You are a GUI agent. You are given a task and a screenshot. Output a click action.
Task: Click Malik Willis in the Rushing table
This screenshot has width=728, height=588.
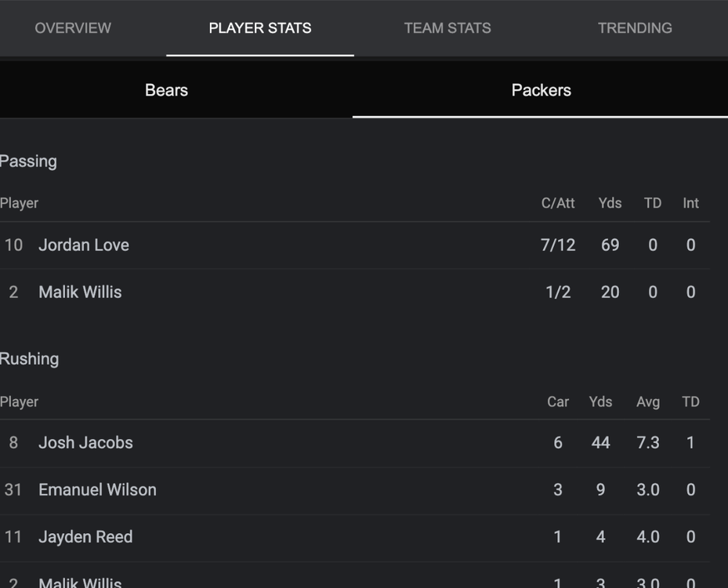[80, 582]
